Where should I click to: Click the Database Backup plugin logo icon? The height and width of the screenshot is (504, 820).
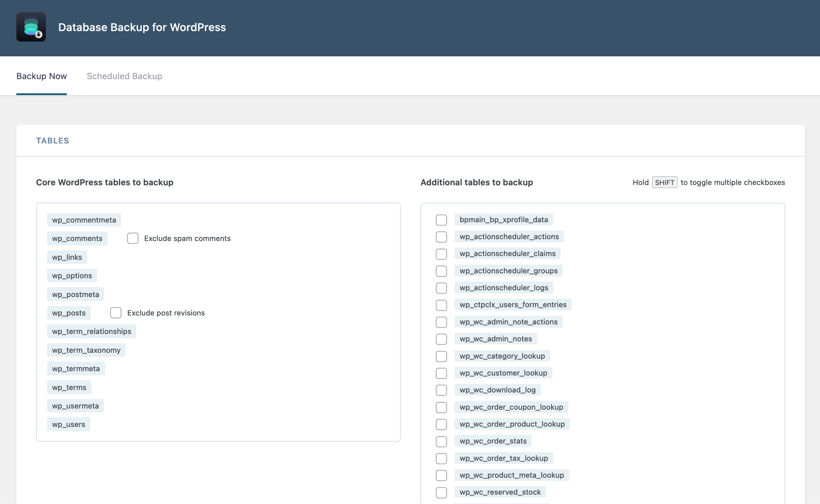click(x=31, y=27)
